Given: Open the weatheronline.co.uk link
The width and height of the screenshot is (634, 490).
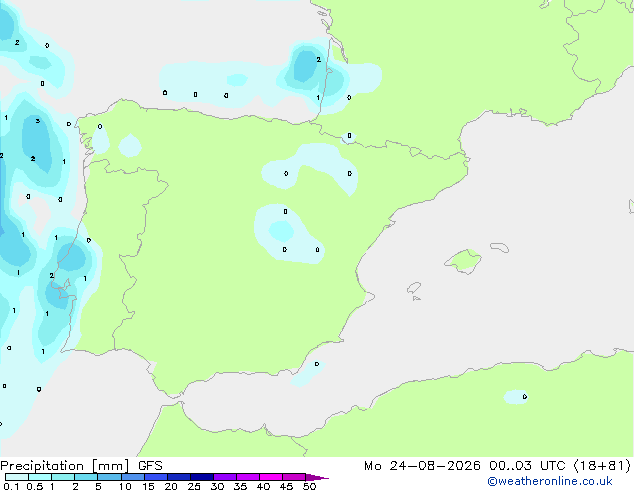Looking at the screenshot, I should tap(550, 481).
